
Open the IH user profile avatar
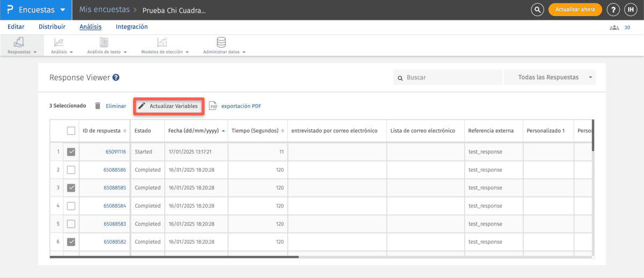[630, 10]
